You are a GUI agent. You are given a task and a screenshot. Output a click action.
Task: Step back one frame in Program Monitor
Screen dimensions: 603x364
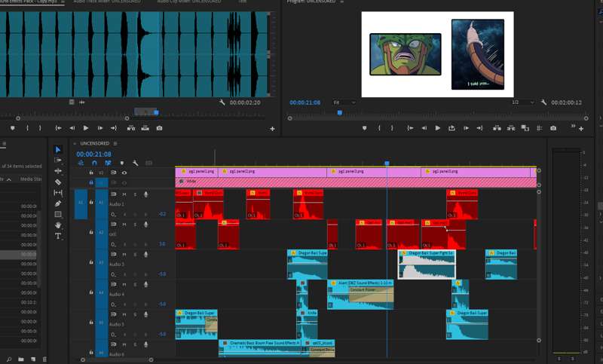[424, 128]
